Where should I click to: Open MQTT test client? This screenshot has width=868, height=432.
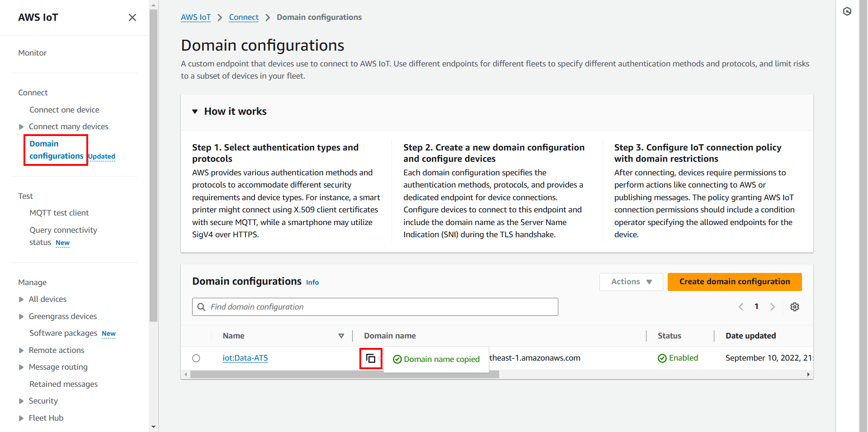tap(59, 213)
